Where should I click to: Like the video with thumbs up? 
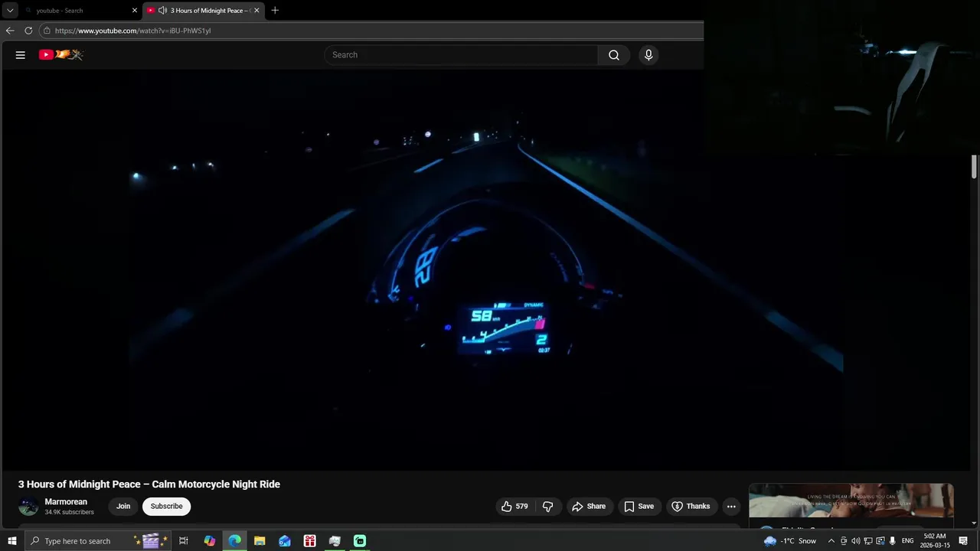(x=515, y=507)
